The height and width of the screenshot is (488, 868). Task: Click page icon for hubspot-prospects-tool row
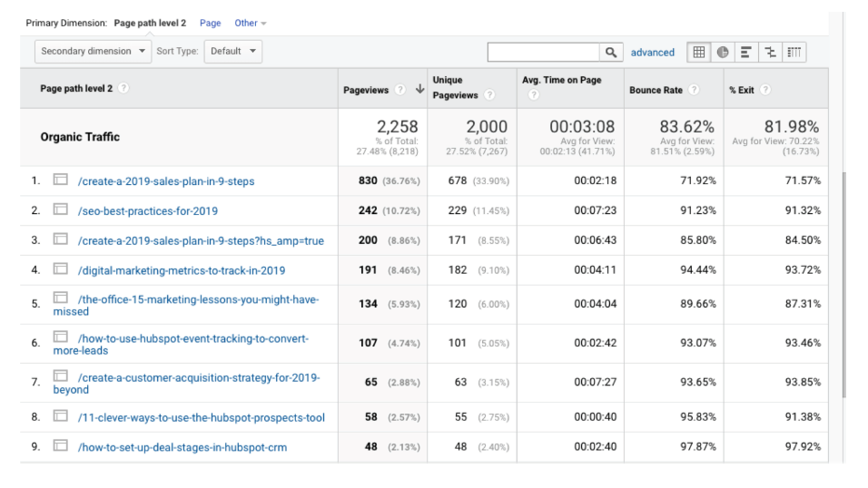(60, 416)
